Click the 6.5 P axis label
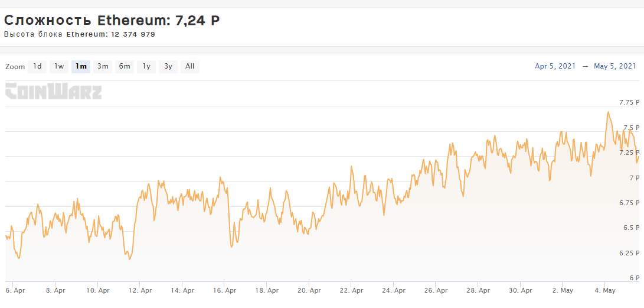Viewport: 644px width, 308px height. (631, 228)
